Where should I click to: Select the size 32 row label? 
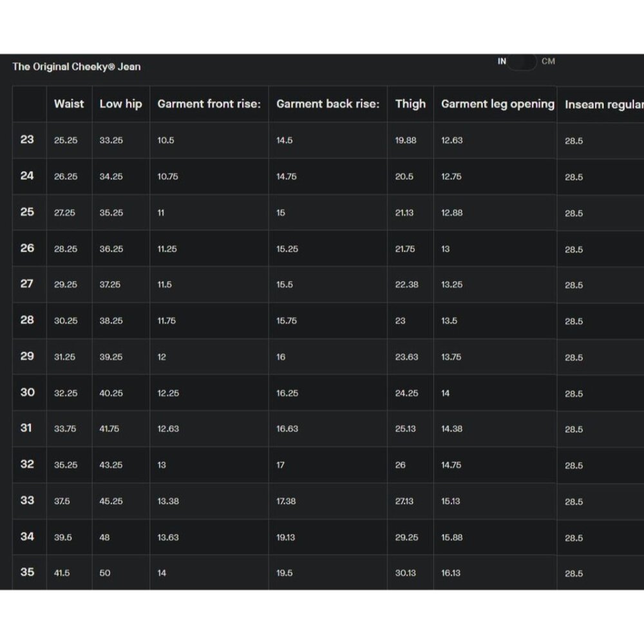(27, 464)
